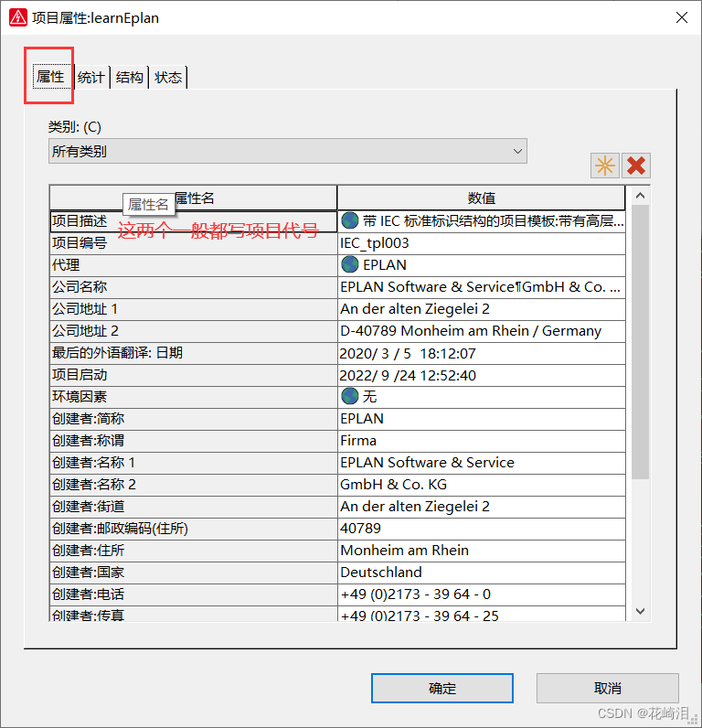
Task: Click the 数值 column header
Action: tap(481, 198)
